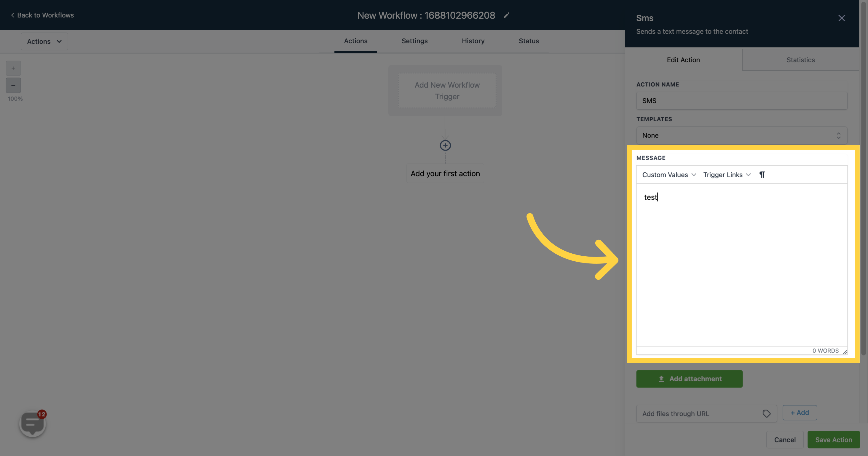This screenshot has width=868, height=456.
Task: Open tag picker icon in URL field
Action: pyautogui.click(x=766, y=414)
